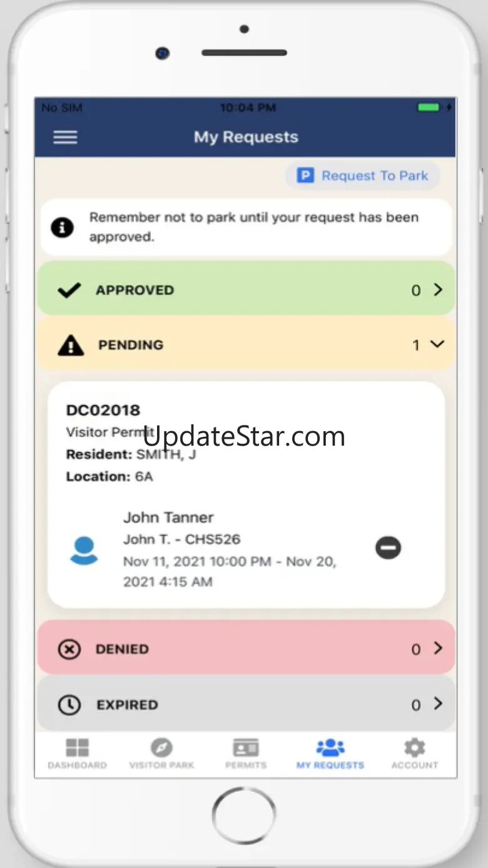Image resolution: width=488 pixels, height=868 pixels.
Task: Click the Expired clock icon
Action: 69,705
